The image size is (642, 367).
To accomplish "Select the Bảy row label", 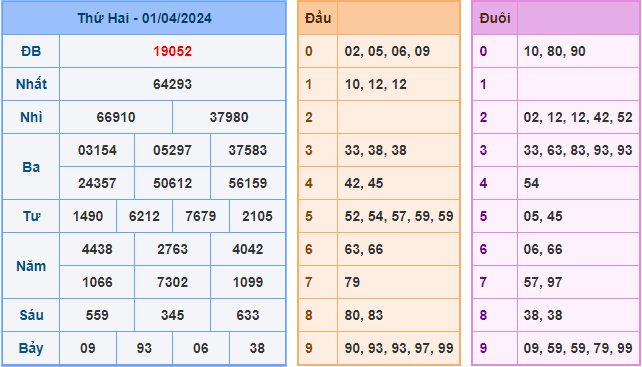I will tap(31, 349).
